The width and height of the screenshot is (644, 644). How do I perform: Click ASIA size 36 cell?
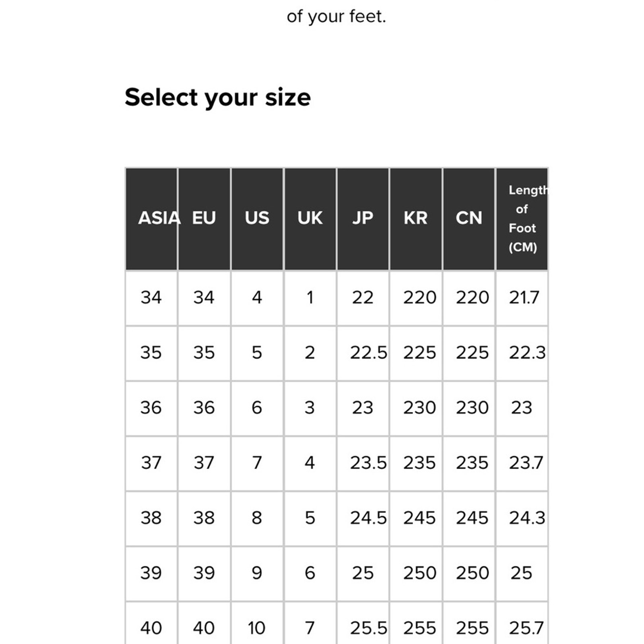[x=151, y=408]
